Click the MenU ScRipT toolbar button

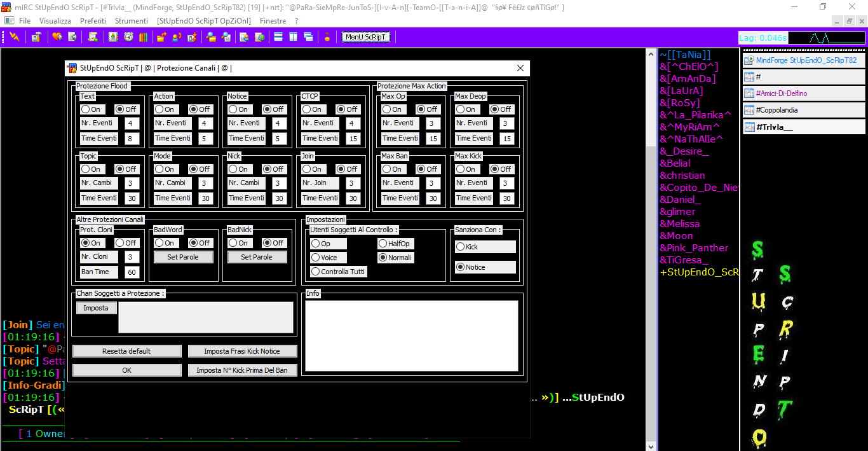click(365, 37)
